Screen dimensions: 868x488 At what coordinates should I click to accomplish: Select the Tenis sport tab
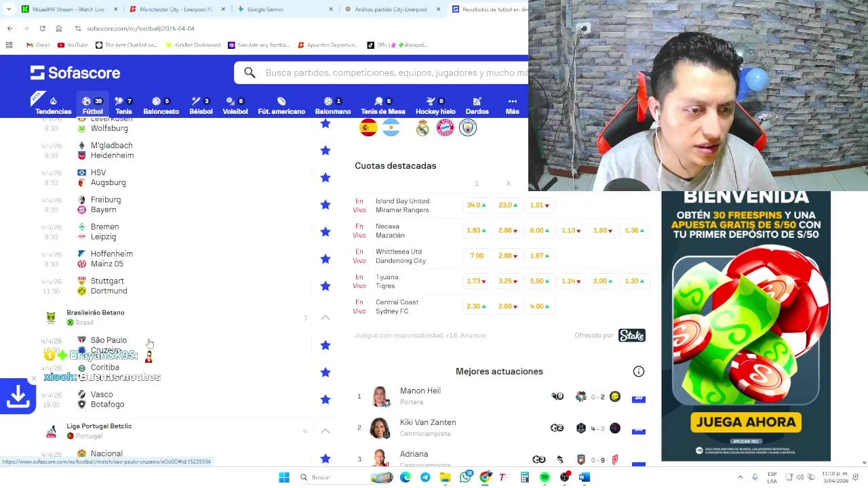pyautogui.click(x=123, y=106)
